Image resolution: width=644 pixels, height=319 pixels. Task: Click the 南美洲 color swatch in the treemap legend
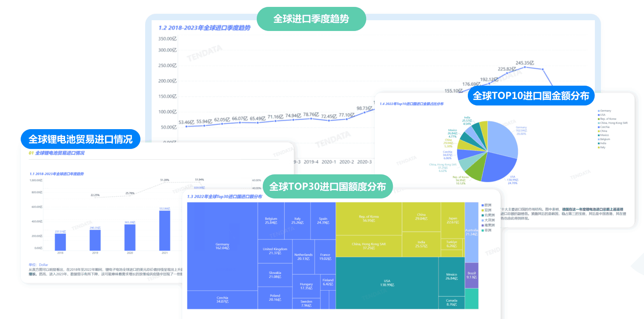tap(482, 225)
